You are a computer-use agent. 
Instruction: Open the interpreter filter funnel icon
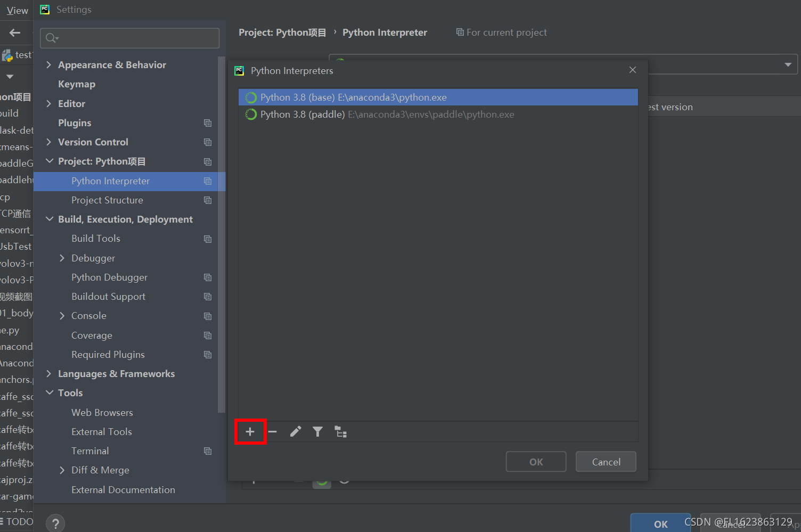click(317, 432)
